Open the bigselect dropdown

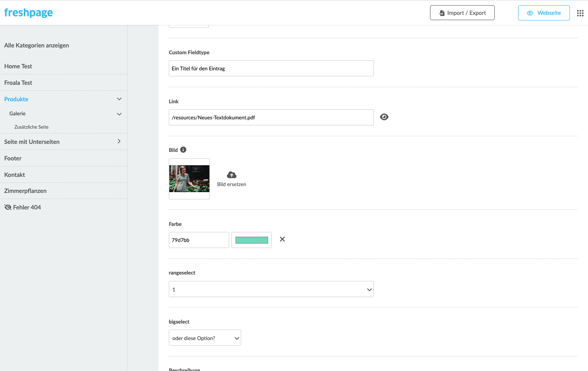click(205, 338)
